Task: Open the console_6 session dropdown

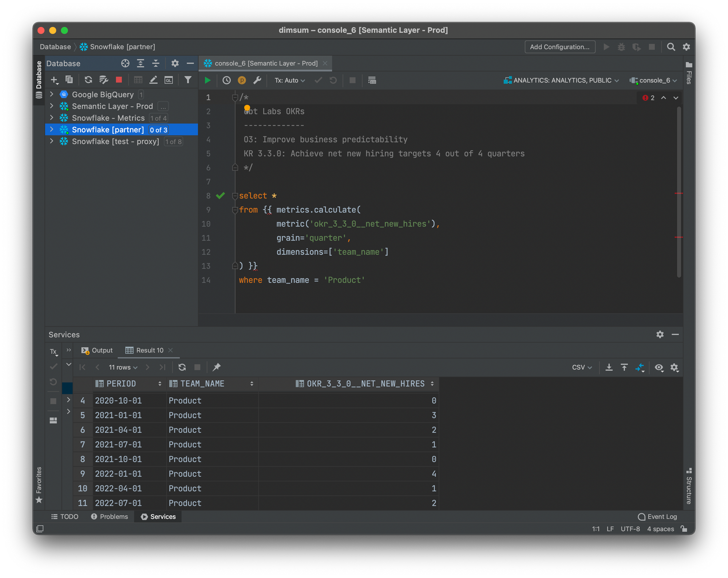Action: [653, 80]
